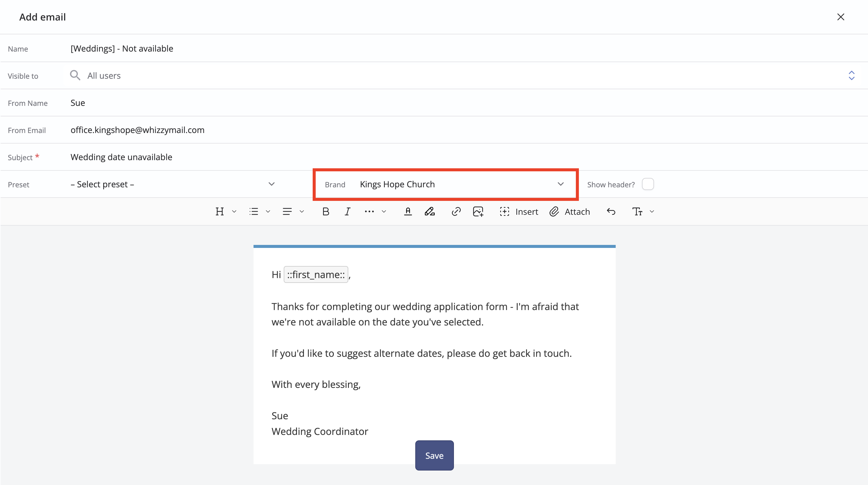Image resolution: width=868 pixels, height=485 pixels.
Task: Expand the Visible to selector arrows
Action: tap(851, 75)
